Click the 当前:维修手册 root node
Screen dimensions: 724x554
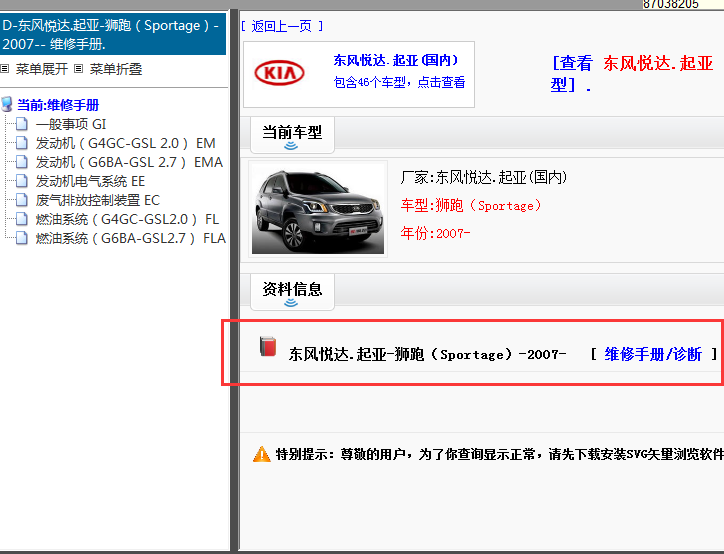coord(58,105)
